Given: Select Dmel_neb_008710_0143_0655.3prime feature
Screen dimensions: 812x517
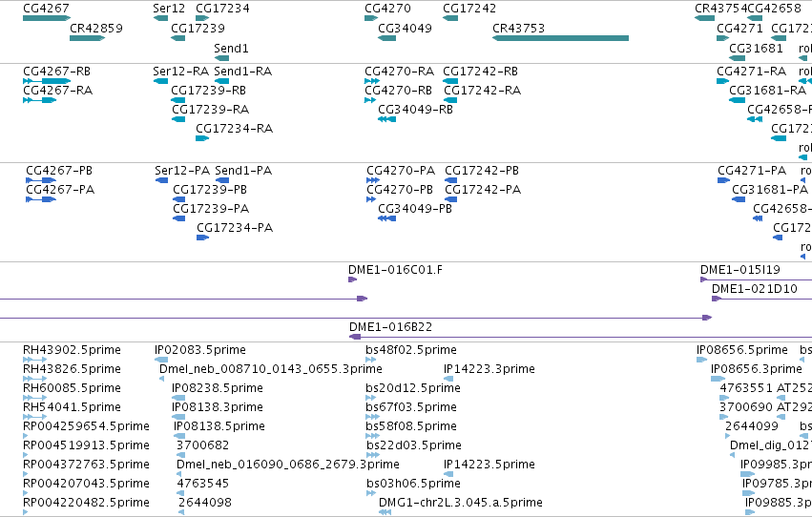Looking at the screenshot, I should [161, 379].
